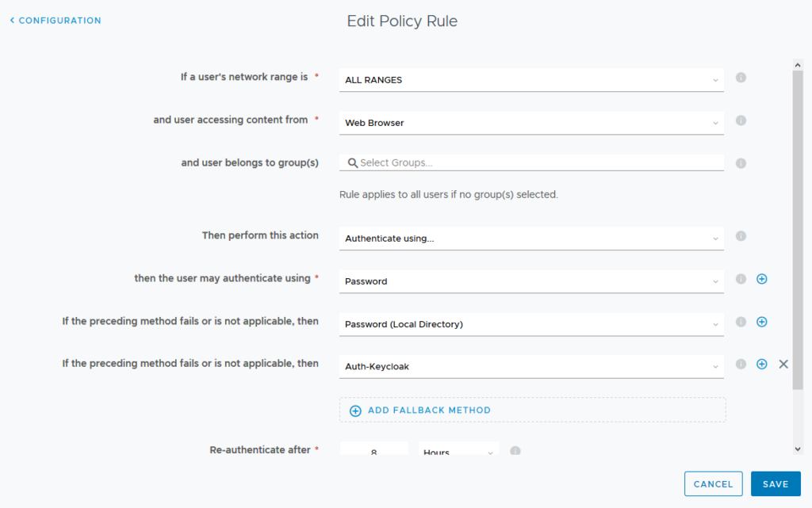Go back to Configuration
812x508 pixels.
(x=56, y=21)
